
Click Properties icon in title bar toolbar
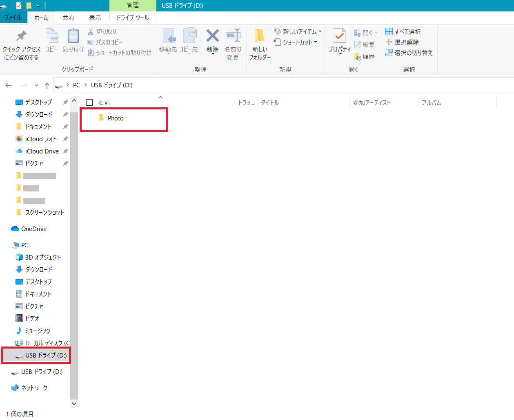pos(19,6)
